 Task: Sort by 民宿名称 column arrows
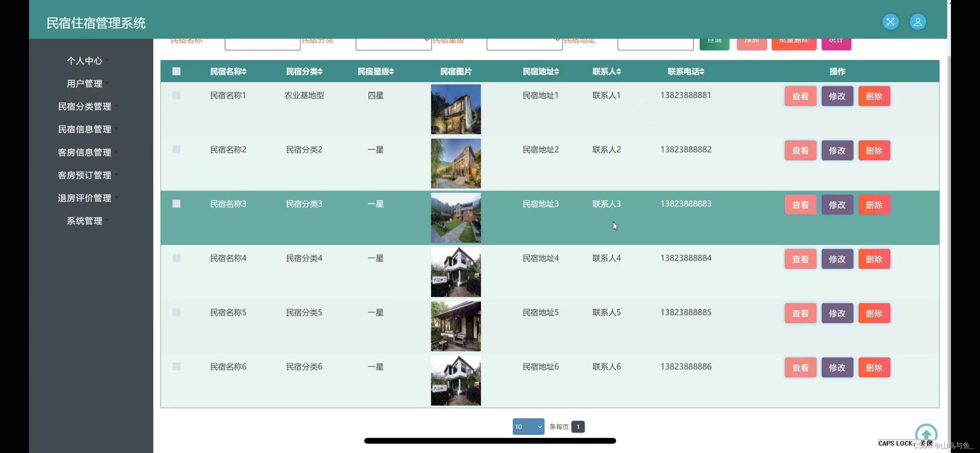coord(244,72)
